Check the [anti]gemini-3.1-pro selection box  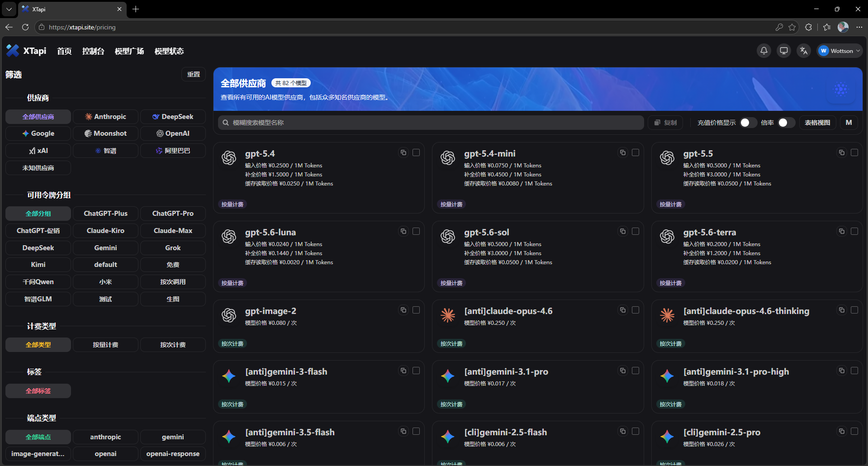pos(636,371)
